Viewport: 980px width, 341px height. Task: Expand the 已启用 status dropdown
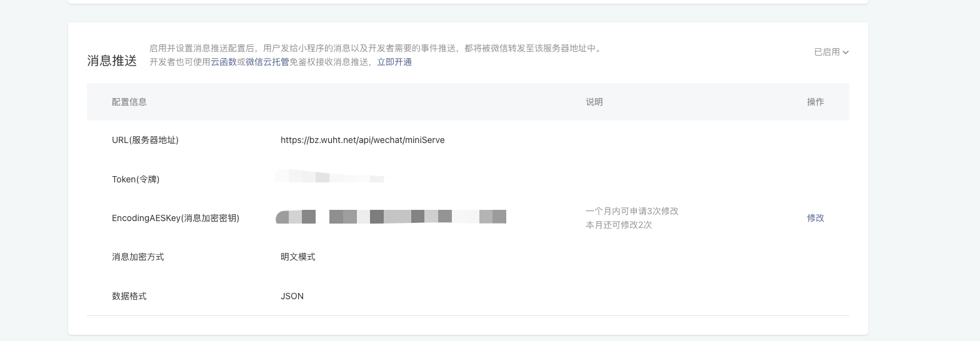coord(831,52)
